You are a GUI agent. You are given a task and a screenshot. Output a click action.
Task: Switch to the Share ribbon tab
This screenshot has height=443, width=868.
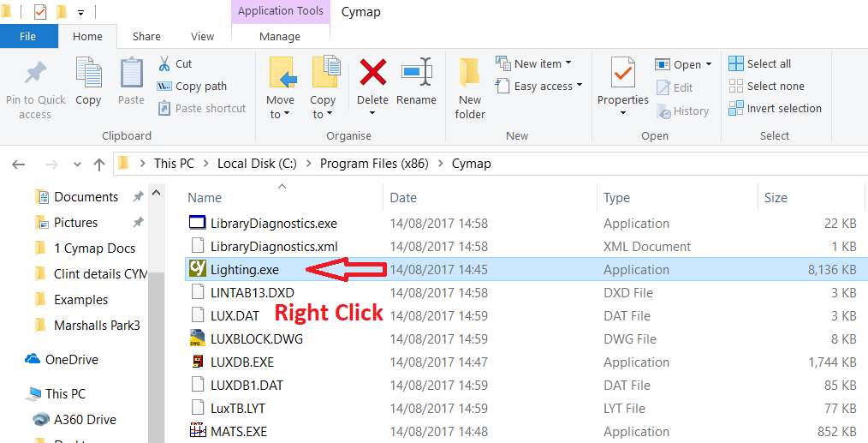click(x=146, y=37)
